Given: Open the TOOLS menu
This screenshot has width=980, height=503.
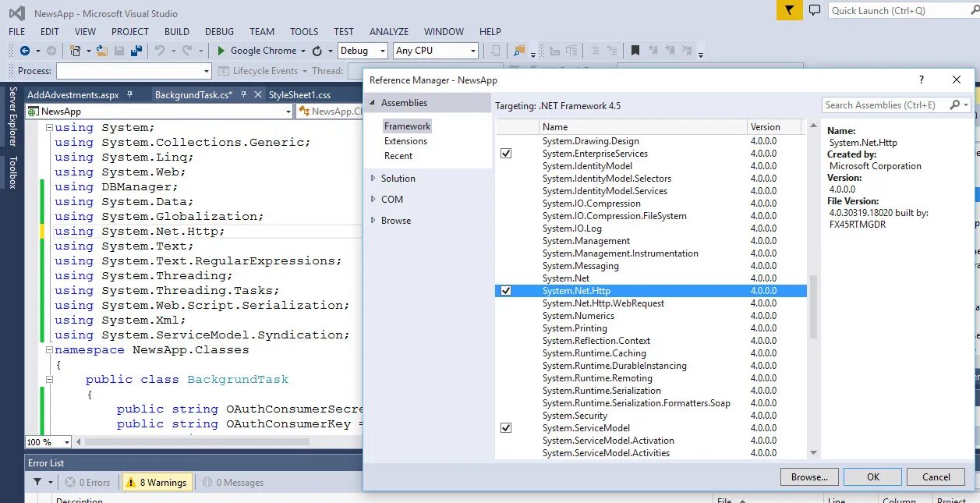Looking at the screenshot, I should (304, 32).
